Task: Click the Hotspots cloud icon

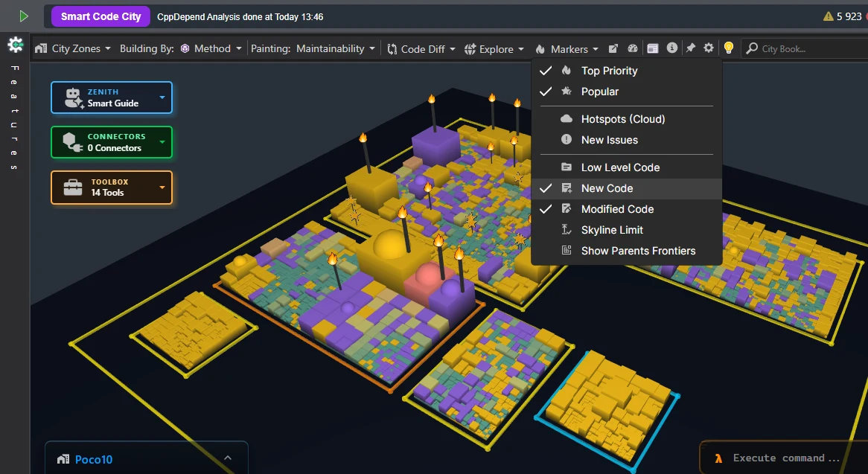Action: (567, 119)
